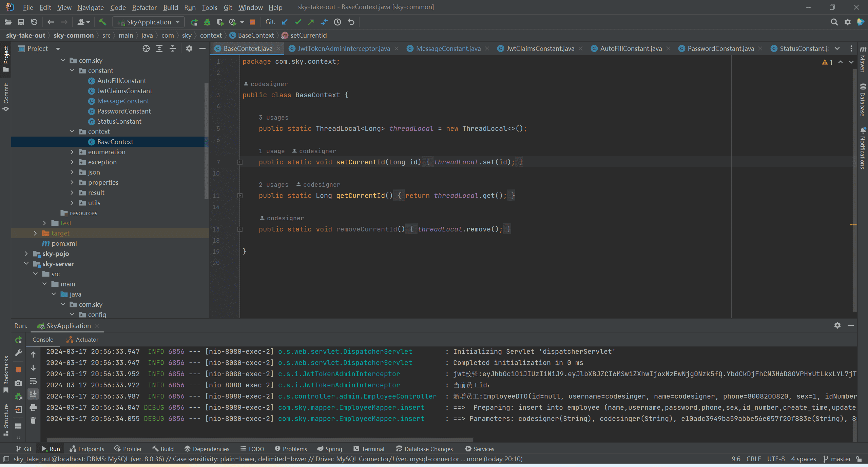The height and width of the screenshot is (467, 868).
Task: Click the CRLF line separator widget
Action: tap(753, 459)
